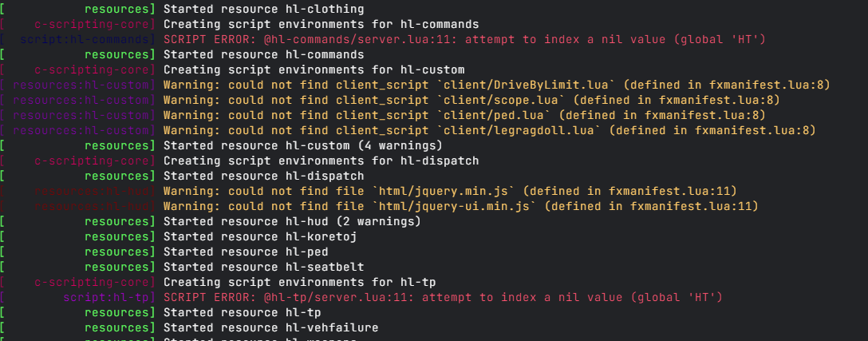This screenshot has height=341, width=868.
Task: Click 'Creating script environments for hl-custom' line
Action: click(314, 69)
